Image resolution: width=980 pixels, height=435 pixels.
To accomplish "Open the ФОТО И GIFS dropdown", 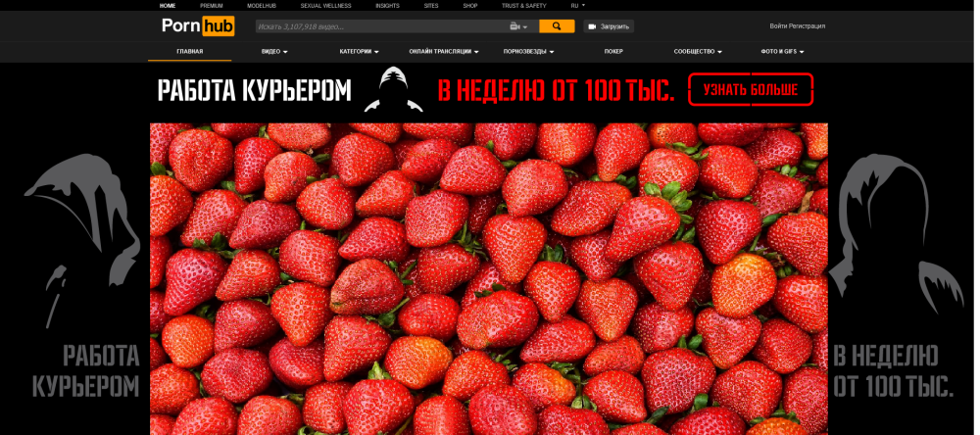I will point(782,52).
